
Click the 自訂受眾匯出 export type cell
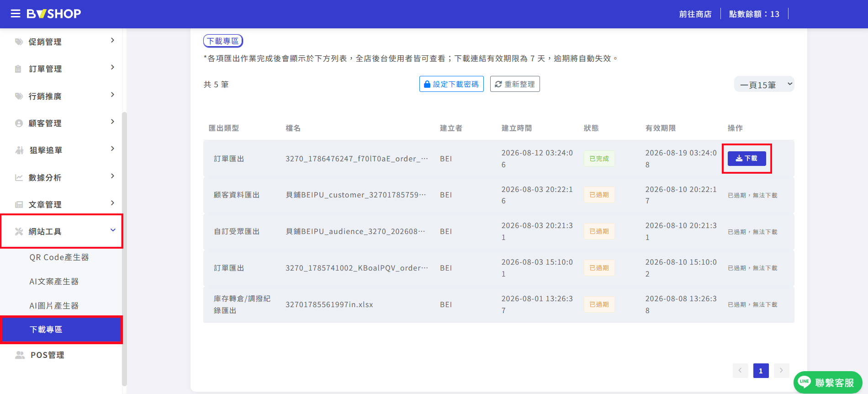click(x=237, y=231)
